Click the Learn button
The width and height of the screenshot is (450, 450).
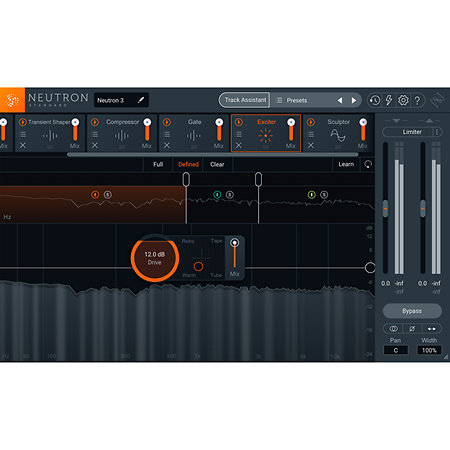(346, 164)
